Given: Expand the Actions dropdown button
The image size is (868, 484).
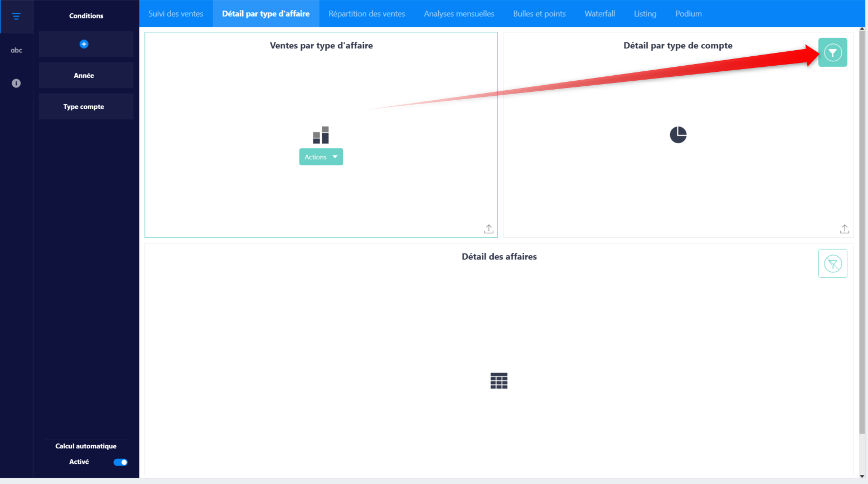Looking at the screenshot, I should click(x=321, y=157).
